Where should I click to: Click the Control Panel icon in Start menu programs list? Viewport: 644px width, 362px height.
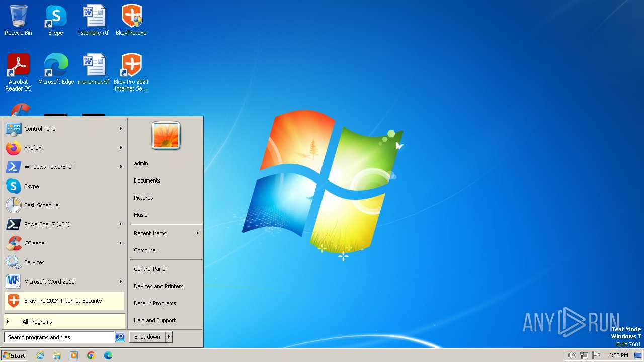13,129
